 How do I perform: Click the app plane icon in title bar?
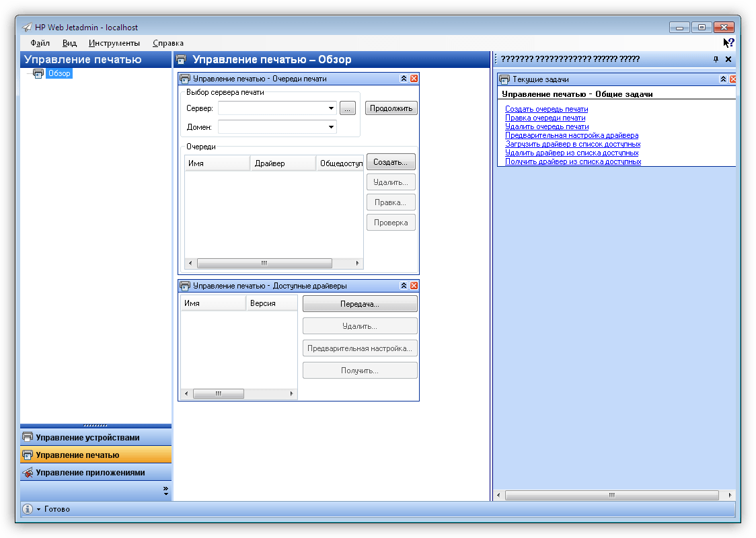tap(27, 27)
